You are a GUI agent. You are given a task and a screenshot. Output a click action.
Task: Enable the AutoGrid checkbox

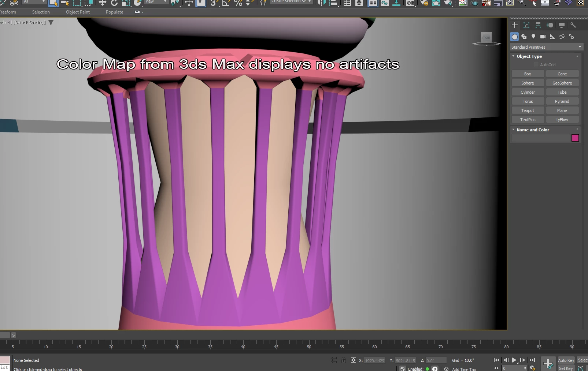(x=536, y=65)
